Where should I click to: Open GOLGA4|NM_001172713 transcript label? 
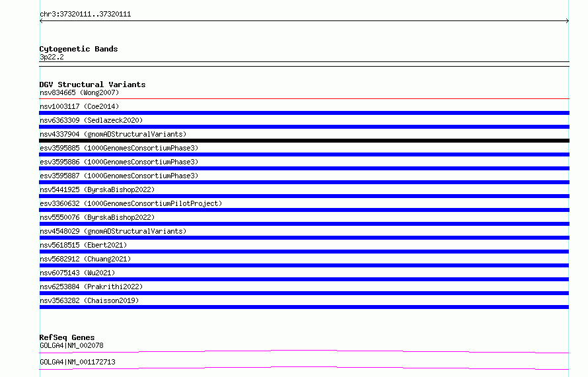77,362
